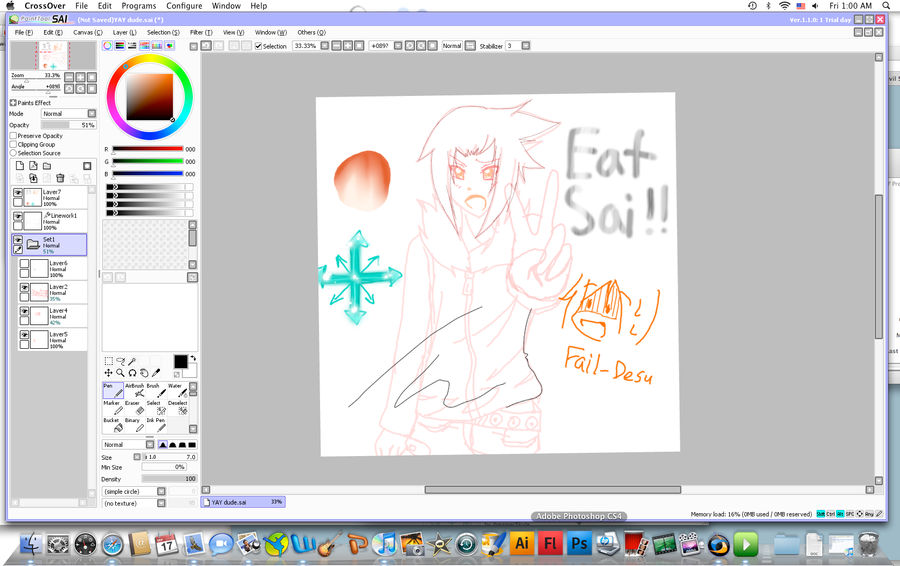Enable Clipping Group checkbox

(13, 145)
